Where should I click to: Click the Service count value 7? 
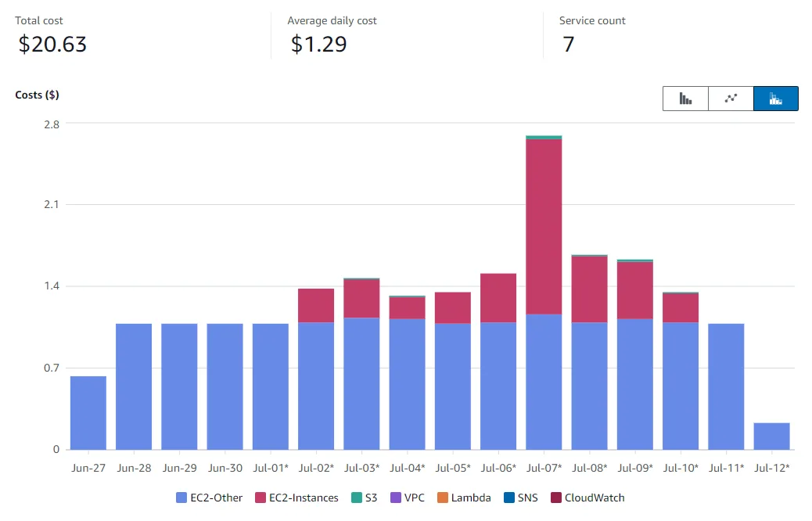(x=569, y=44)
